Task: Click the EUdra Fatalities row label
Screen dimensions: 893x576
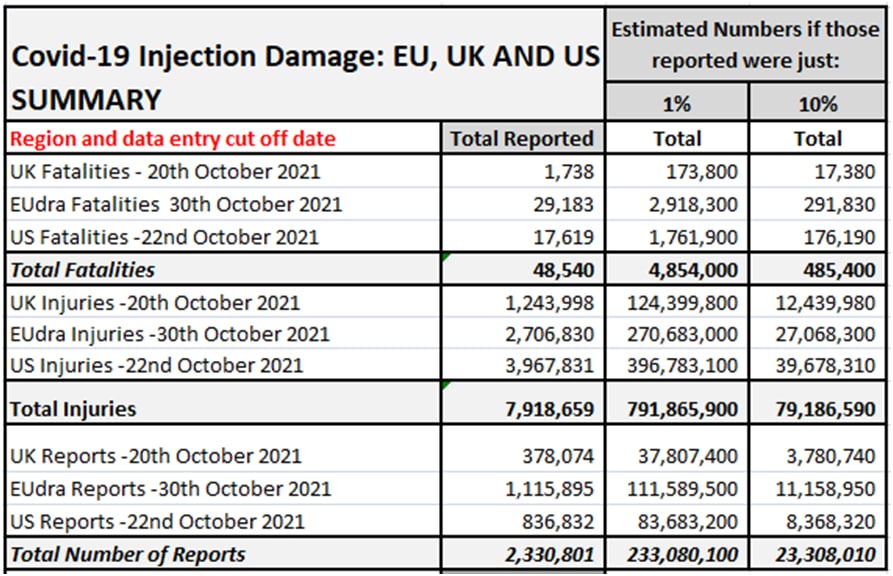Action: coord(175,205)
